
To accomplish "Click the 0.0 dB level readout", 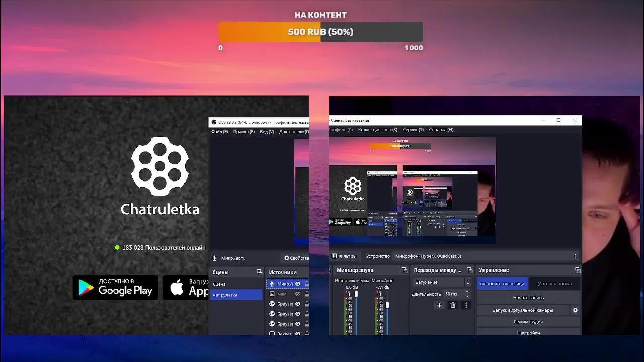I will click(352, 287).
